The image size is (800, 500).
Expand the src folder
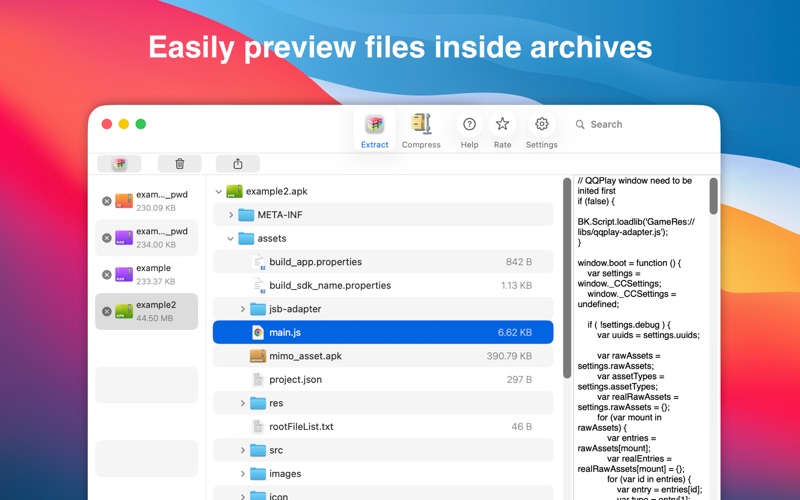pyautogui.click(x=243, y=450)
